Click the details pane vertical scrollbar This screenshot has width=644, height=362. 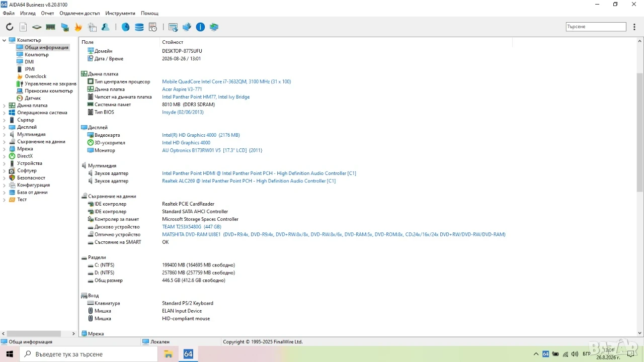pyautogui.click(x=640, y=132)
